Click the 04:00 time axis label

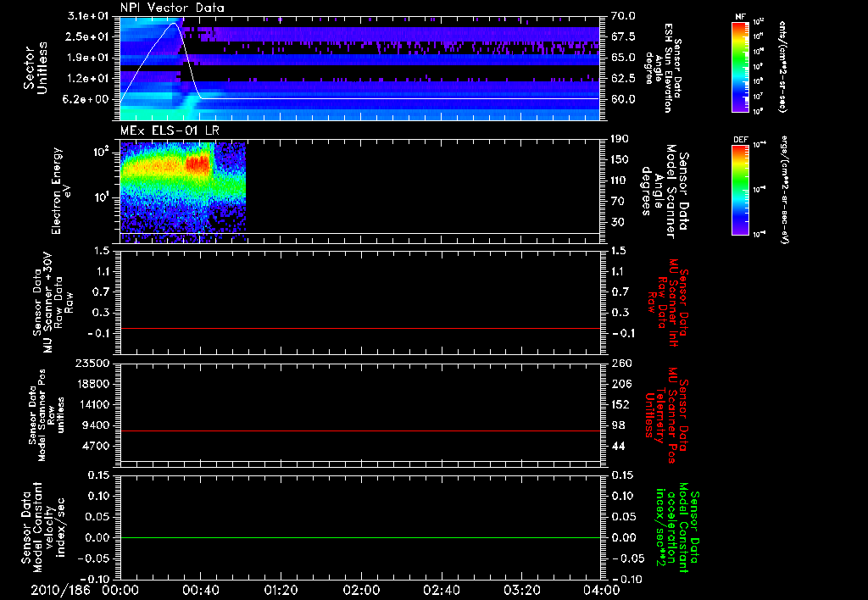602,590
